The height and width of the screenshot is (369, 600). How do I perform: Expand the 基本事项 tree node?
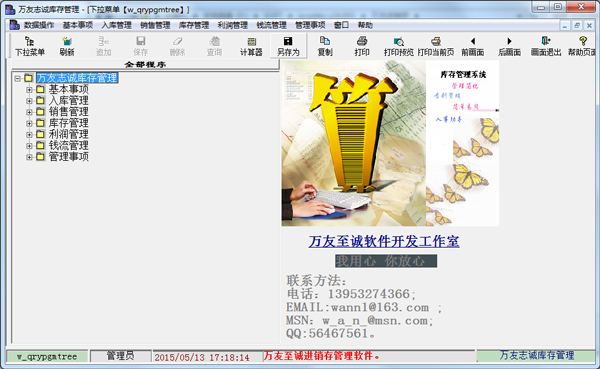pyautogui.click(x=29, y=90)
